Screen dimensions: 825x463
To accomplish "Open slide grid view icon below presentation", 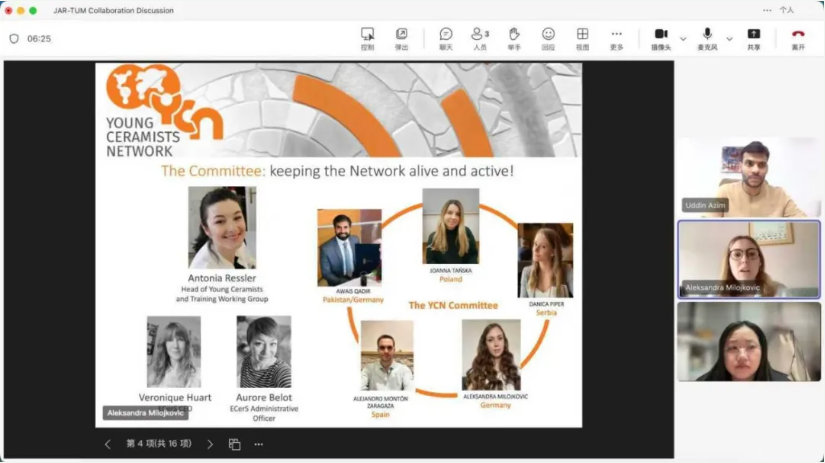I will click(x=235, y=444).
